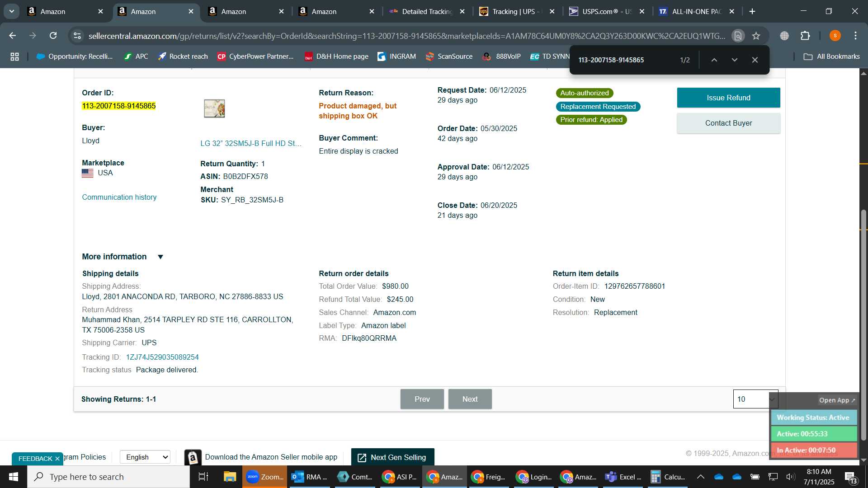This screenshot has width=868, height=488.
Task: Click the LG monitor product thumbnail
Action: tap(214, 108)
